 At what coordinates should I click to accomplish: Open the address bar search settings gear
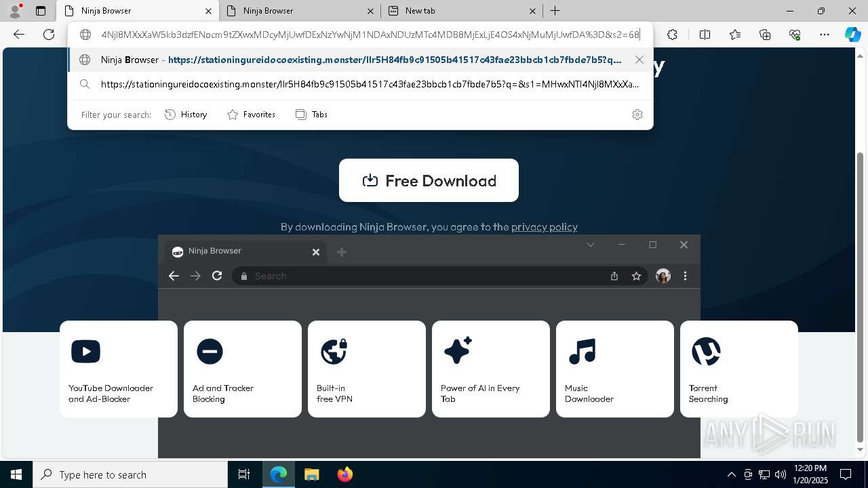(x=637, y=115)
